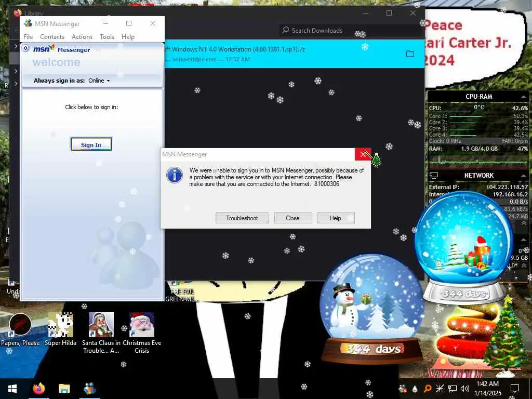Close the MSN Messenger error dialog via red X

click(363, 154)
